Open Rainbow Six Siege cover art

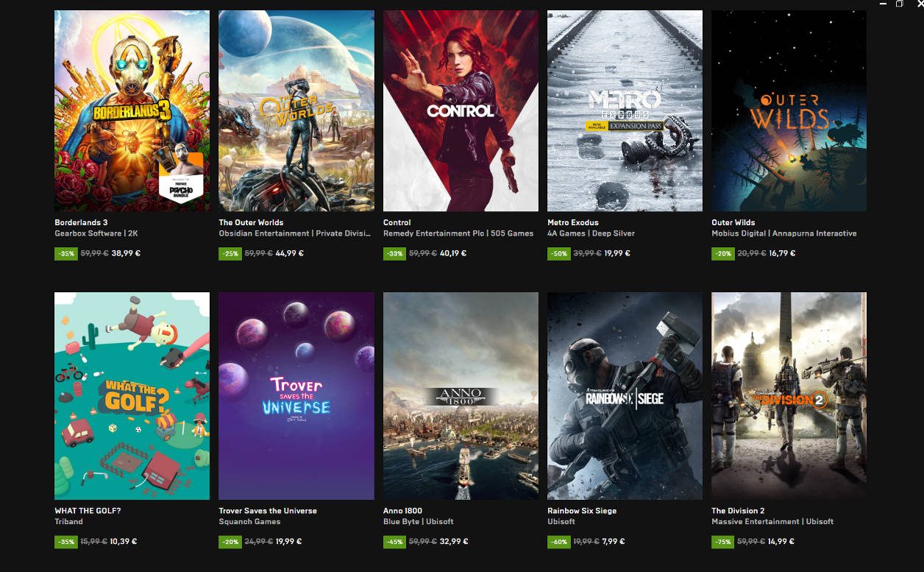pos(625,396)
